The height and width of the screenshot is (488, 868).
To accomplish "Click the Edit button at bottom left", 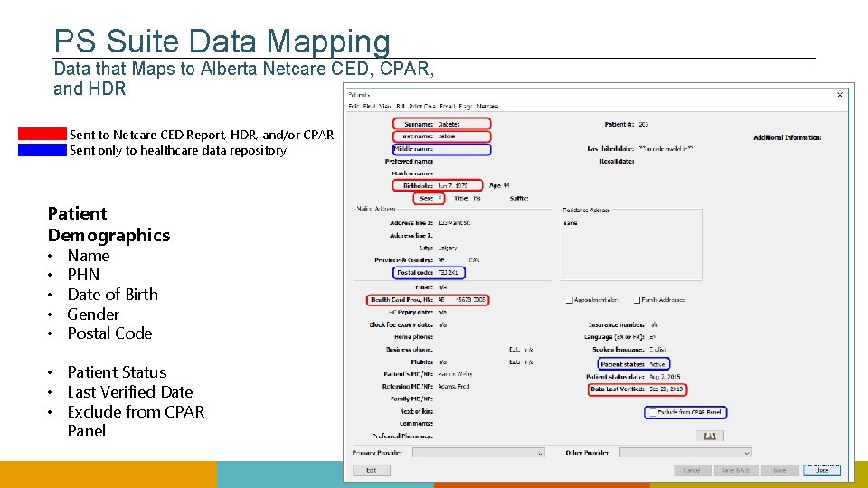I will pyautogui.click(x=372, y=470).
